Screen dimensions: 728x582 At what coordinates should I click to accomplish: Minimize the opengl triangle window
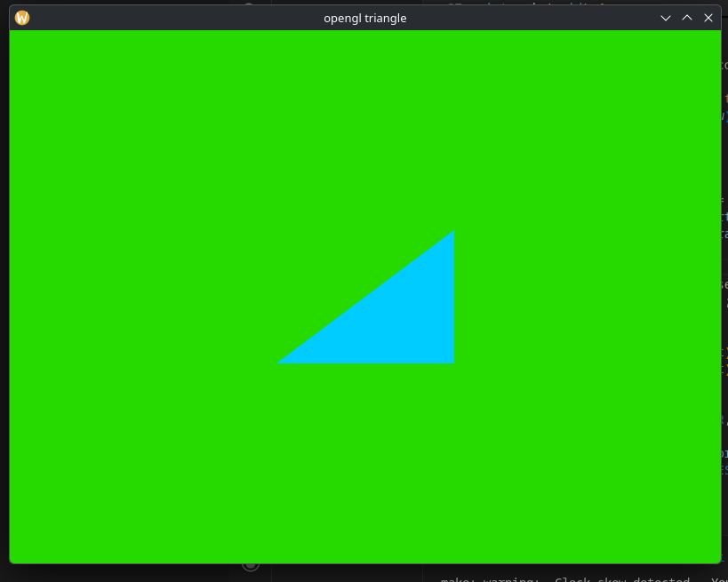coord(666,18)
